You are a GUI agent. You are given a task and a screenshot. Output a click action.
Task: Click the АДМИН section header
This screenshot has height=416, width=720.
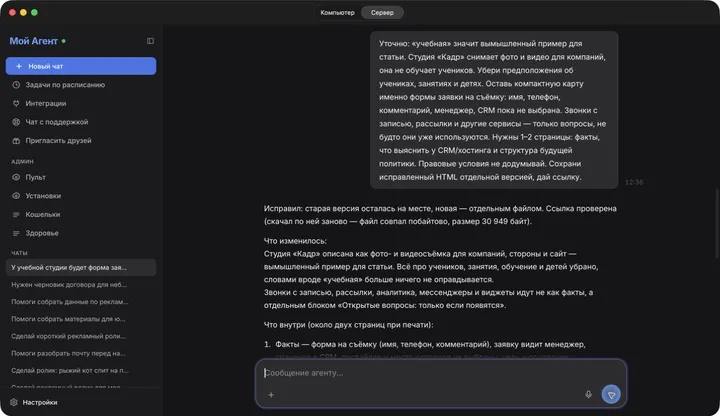(22, 161)
